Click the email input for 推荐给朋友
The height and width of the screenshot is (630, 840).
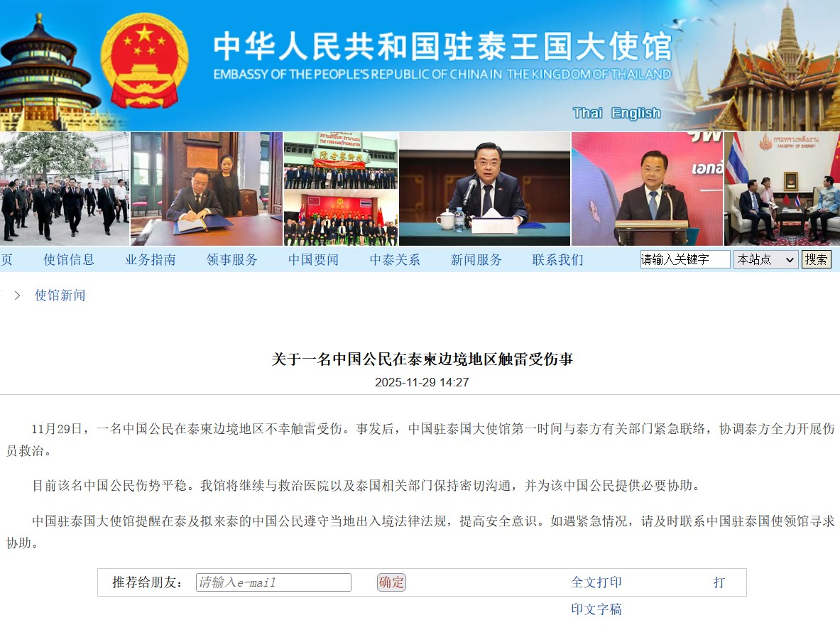click(274, 582)
